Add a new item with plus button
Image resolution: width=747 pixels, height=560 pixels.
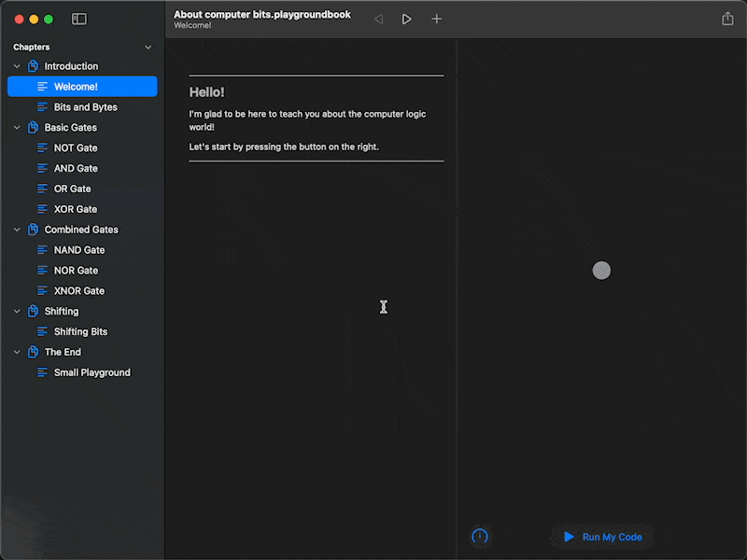pyautogui.click(x=436, y=19)
